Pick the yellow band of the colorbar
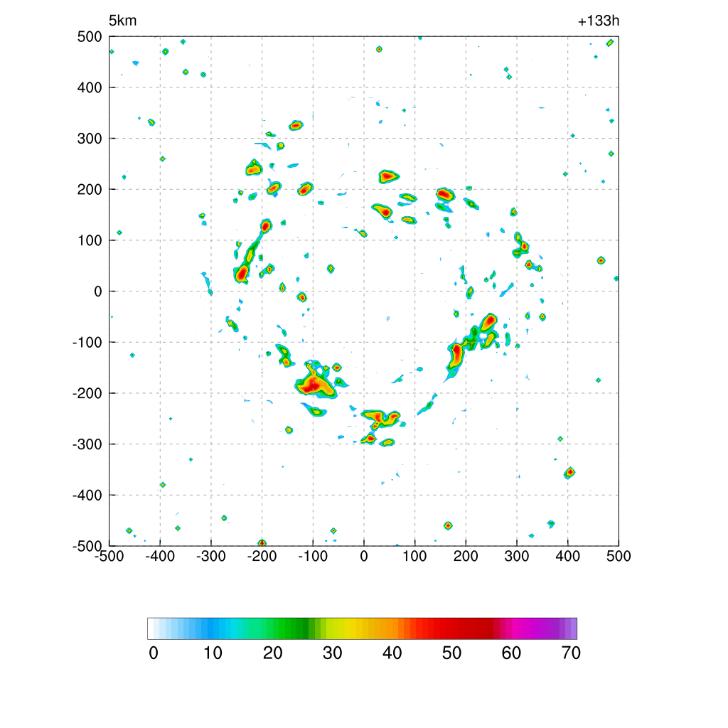The height and width of the screenshot is (728, 728). 348,628
